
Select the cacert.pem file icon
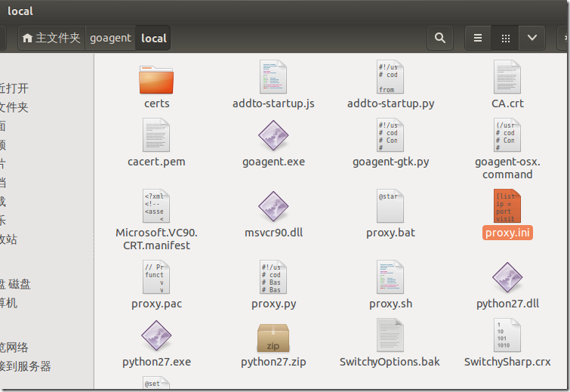pos(156,135)
